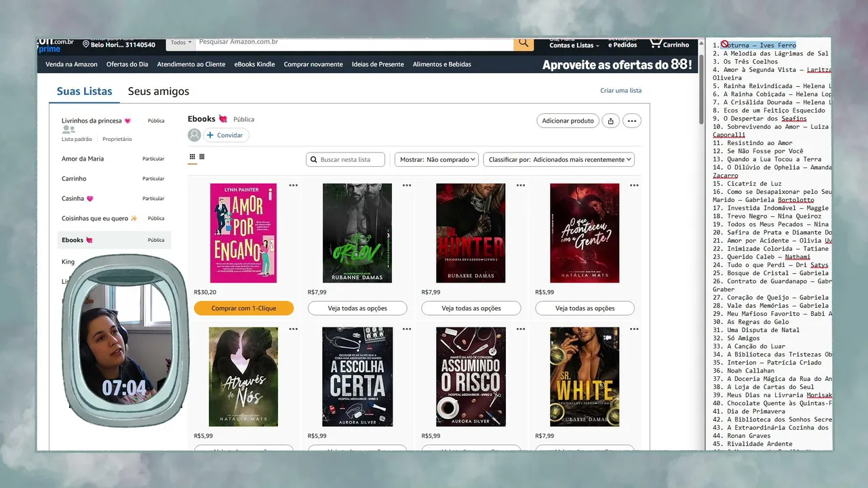Switch to the Seus amigos tab
This screenshot has height=488, width=868.
click(x=159, y=91)
